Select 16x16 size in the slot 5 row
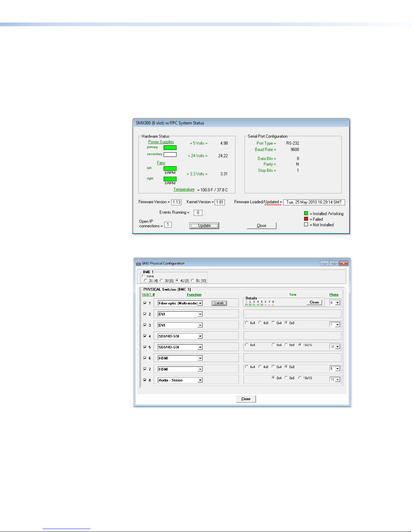 pos(300,345)
